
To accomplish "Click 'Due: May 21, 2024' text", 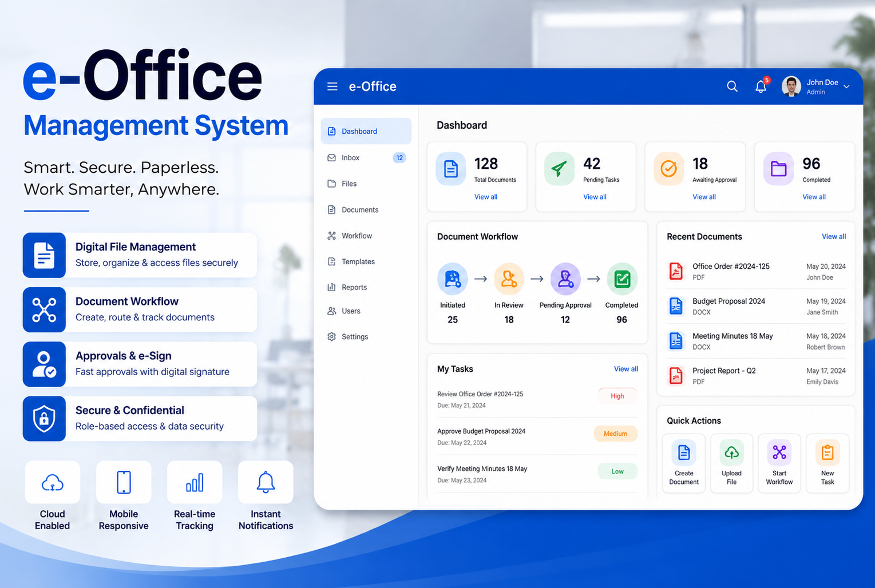I will [461, 406].
